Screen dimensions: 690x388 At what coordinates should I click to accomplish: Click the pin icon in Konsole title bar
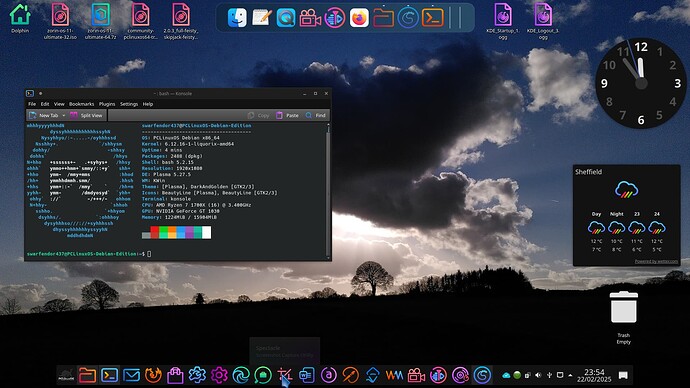click(x=40, y=94)
